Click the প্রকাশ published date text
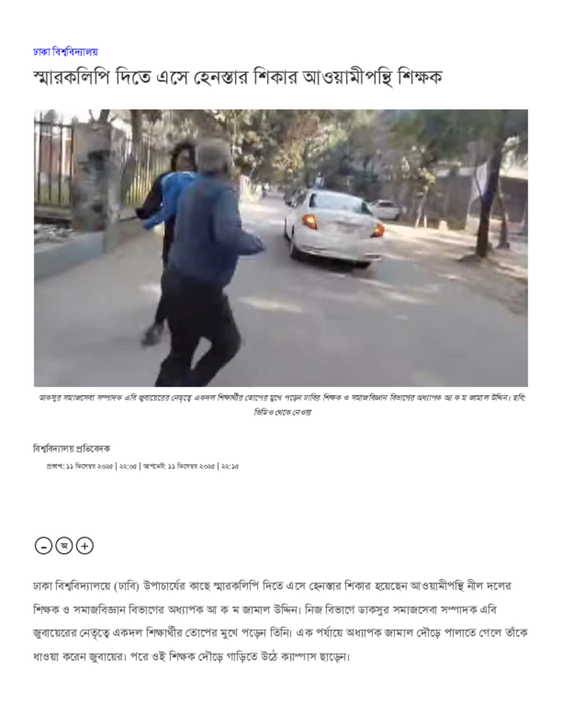The height and width of the screenshot is (728, 562). pyautogui.click(x=92, y=466)
